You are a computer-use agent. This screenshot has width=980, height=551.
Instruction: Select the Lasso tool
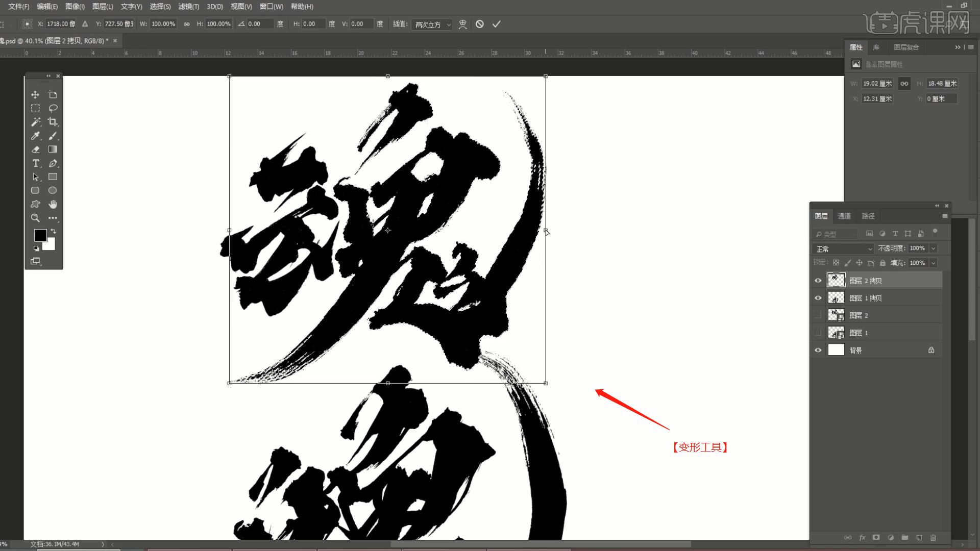click(x=53, y=108)
